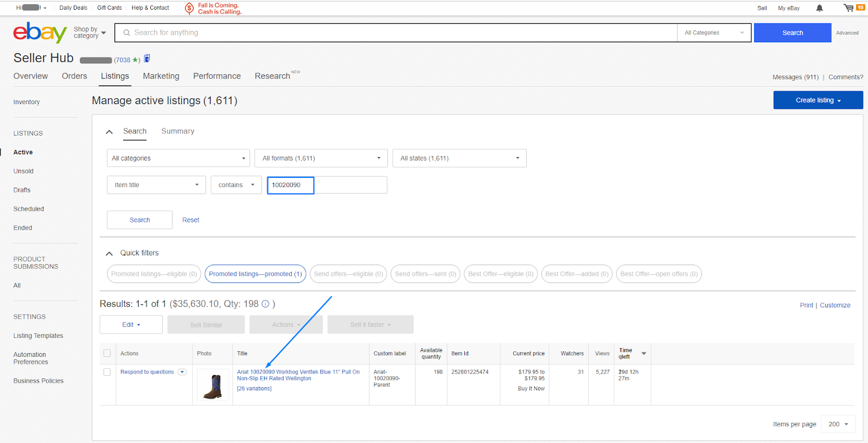Open the user greeting account dropdown
Image resolution: width=868 pixels, height=443 pixels.
(x=31, y=8)
